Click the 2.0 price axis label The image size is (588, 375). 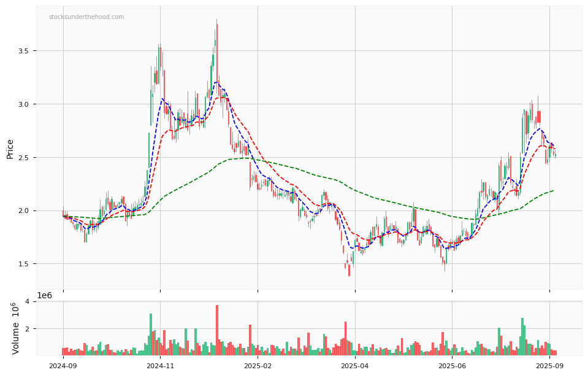pyautogui.click(x=24, y=211)
